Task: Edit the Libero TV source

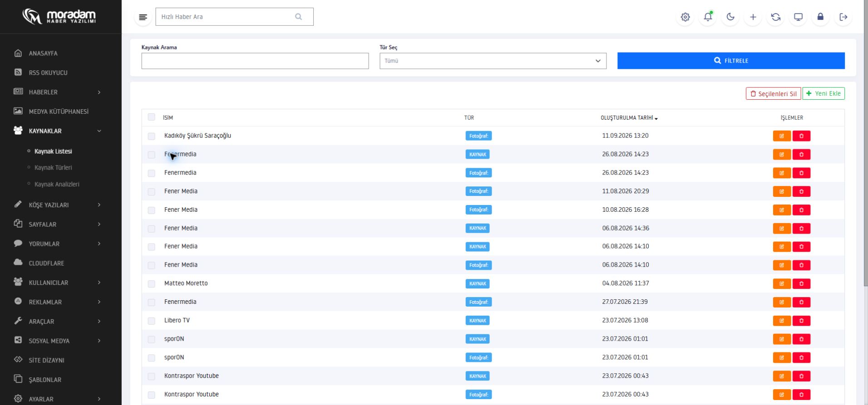Action: coord(782,321)
